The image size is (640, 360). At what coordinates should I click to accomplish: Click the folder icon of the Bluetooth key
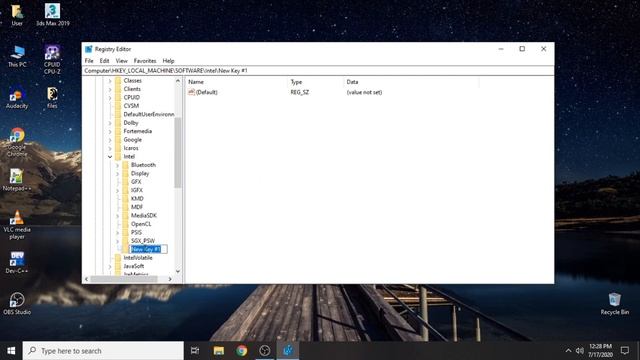click(125, 165)
